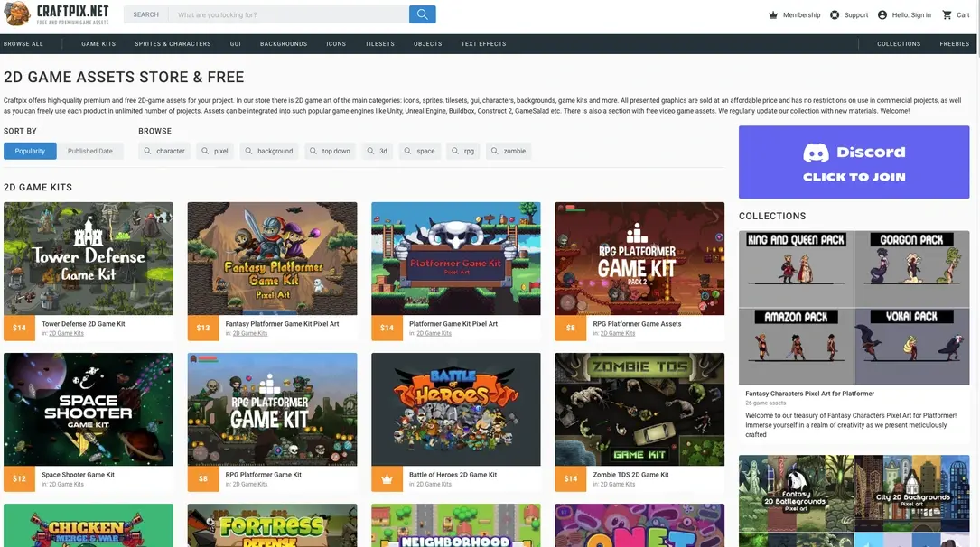Select the Popularity sort option
The image size is (980, 547).
point(30,151)
